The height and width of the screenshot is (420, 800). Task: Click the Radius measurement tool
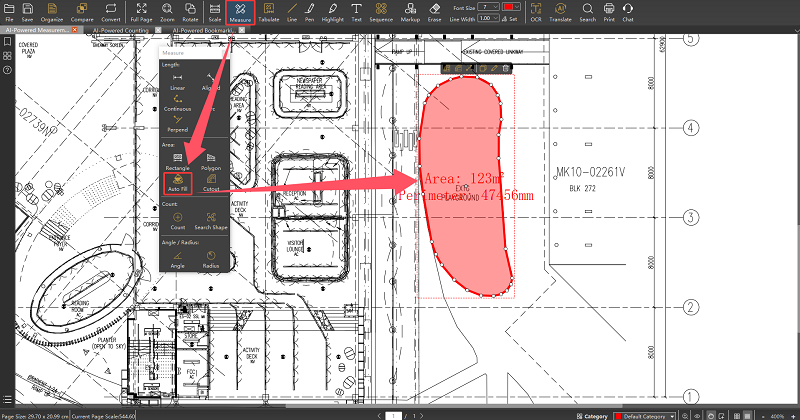(211, 261)
